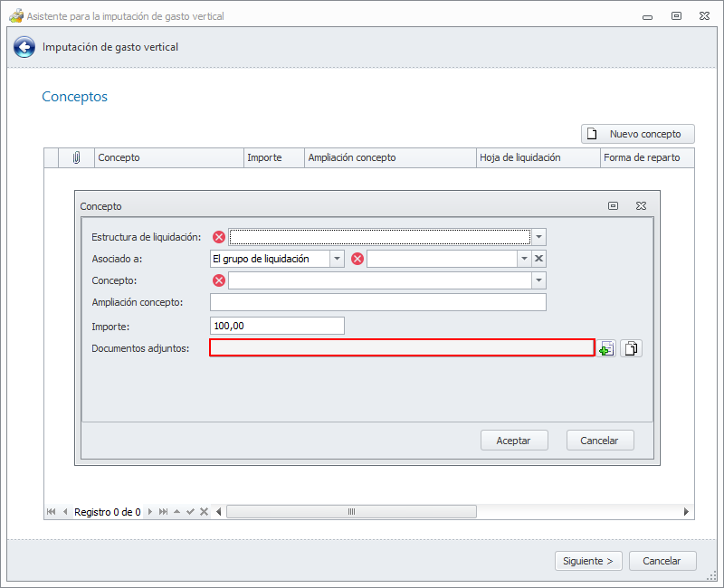
Task: Click the cancel edit X in navigator
Action: pyautogui.click(x=204, y=512)
